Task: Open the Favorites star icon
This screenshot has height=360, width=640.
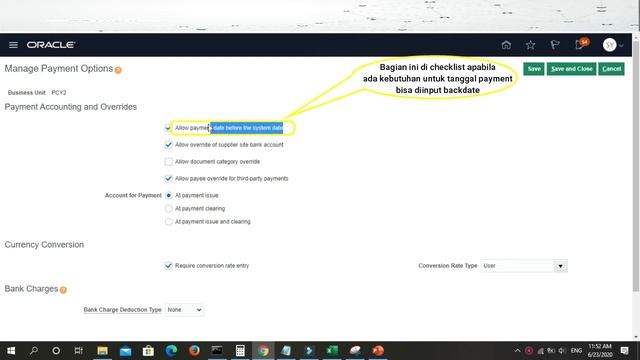Action: 530,45
